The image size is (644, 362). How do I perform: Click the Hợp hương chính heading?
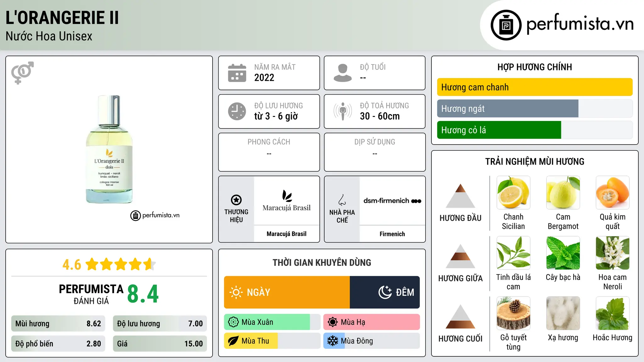tap(535, 67)
